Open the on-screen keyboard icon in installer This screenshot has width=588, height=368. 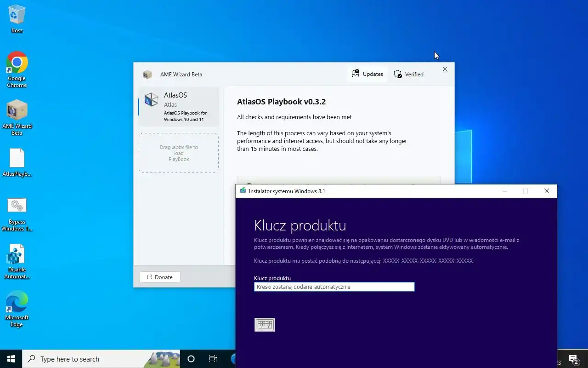click(x=265, y=325)
